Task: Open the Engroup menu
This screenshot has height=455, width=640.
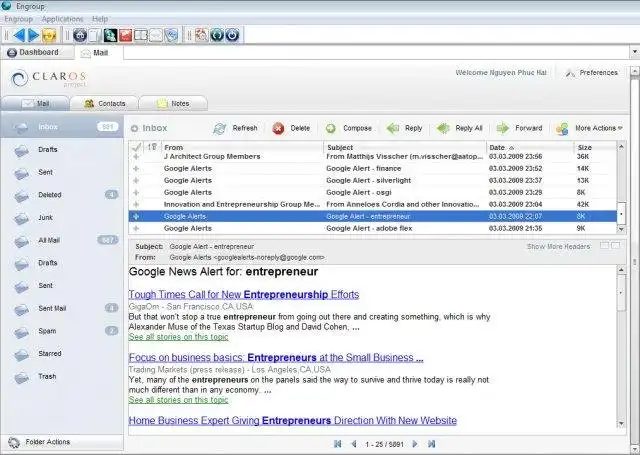Action: click(x=18, y=19)
